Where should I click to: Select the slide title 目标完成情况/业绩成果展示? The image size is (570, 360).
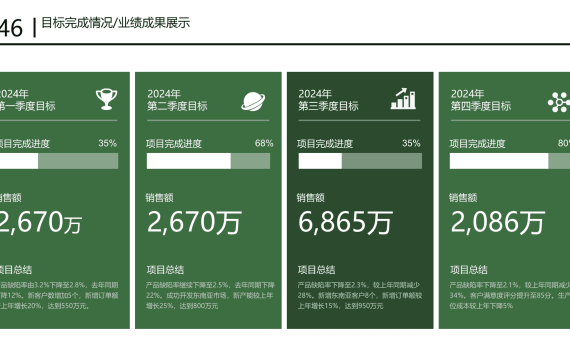[116, 23]
